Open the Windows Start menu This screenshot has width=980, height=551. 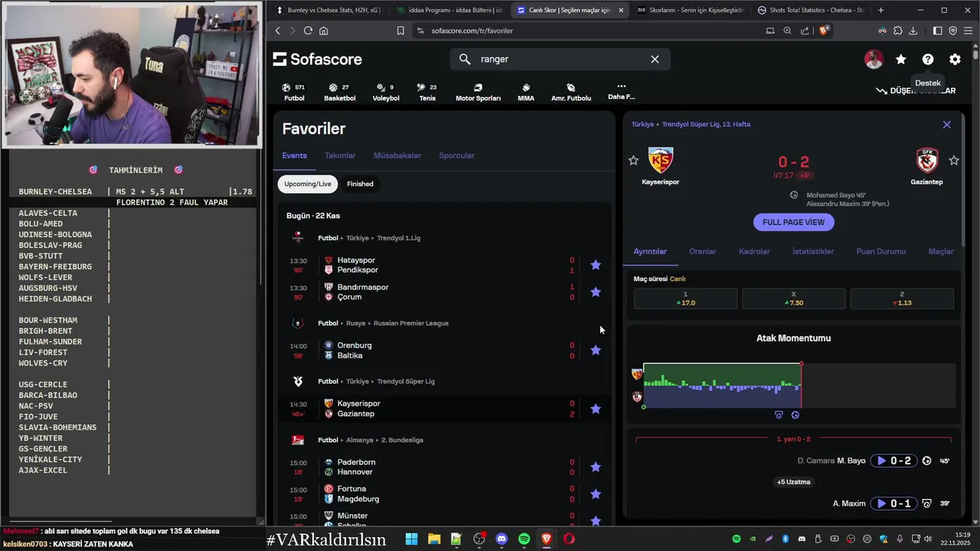point(411,539)
